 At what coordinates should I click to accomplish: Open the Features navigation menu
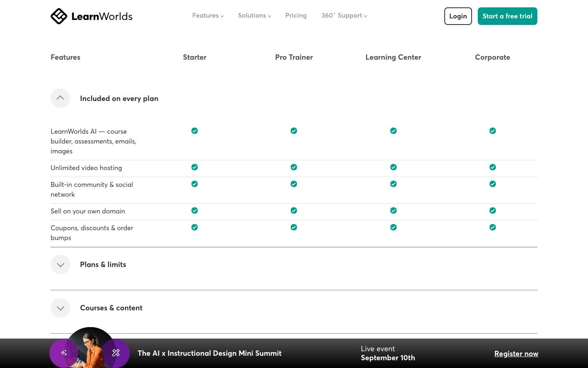(208, 16)
